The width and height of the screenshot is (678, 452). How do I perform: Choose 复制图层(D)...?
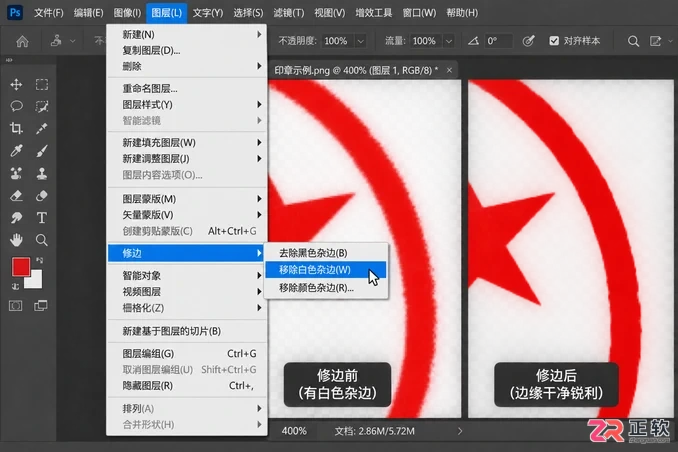187,50
